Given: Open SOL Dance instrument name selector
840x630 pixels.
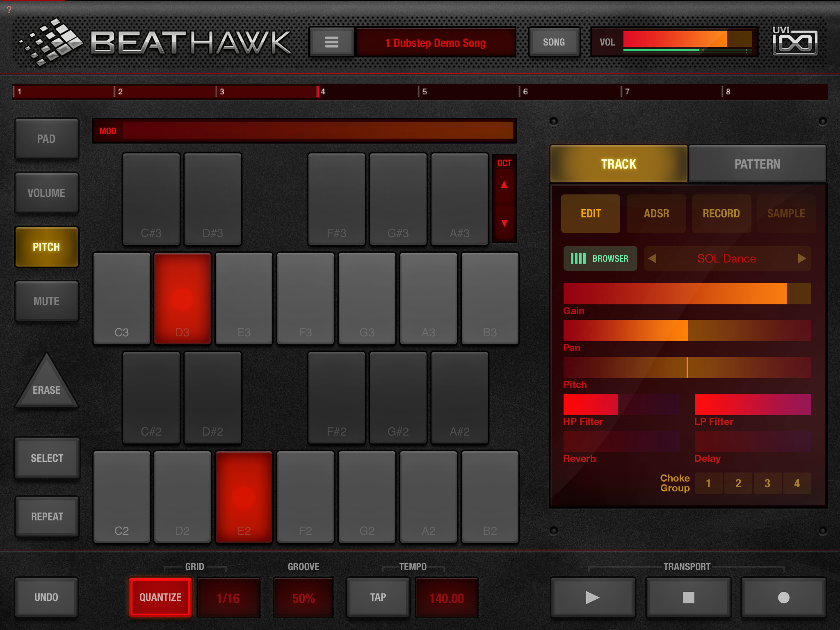Looking at the screenshot, I should [727, 258].
